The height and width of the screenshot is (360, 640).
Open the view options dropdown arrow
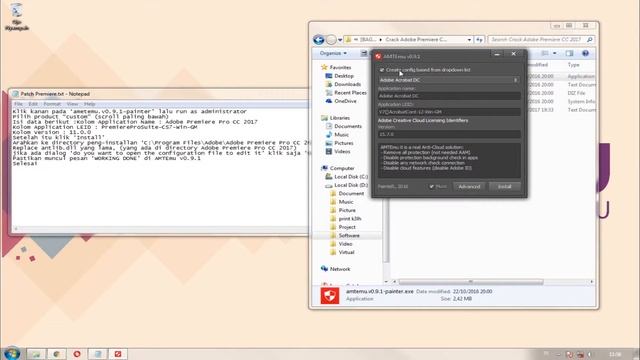point(554,53)
